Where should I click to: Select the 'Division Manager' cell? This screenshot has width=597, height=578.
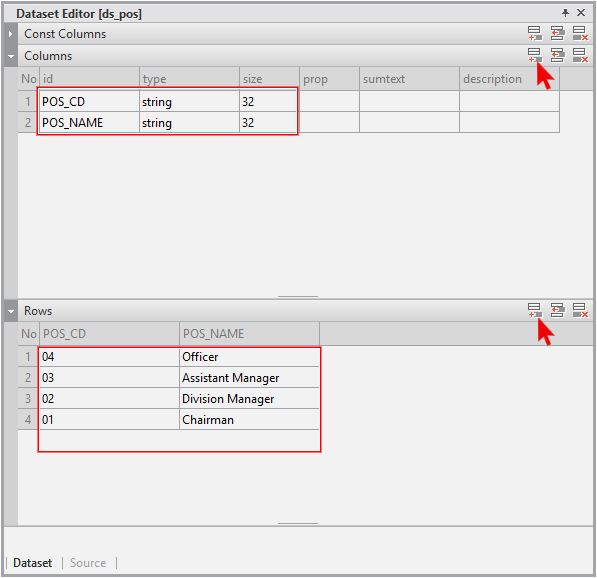coord(249,398)
